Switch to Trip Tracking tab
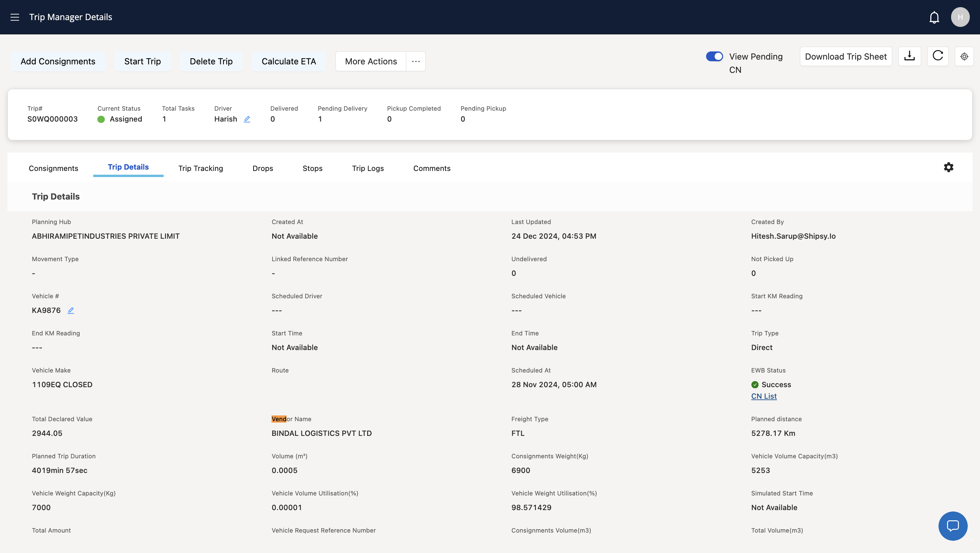Image resolution: width=980 pixels, height=553 pixels. click(200, 168)
